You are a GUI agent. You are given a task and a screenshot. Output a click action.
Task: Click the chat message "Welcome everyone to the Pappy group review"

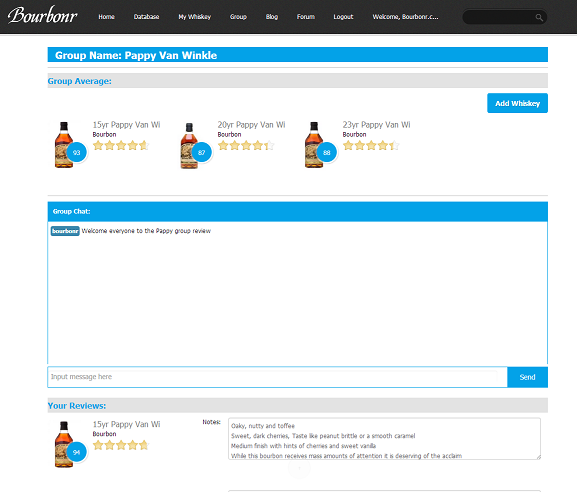(146, 231)
